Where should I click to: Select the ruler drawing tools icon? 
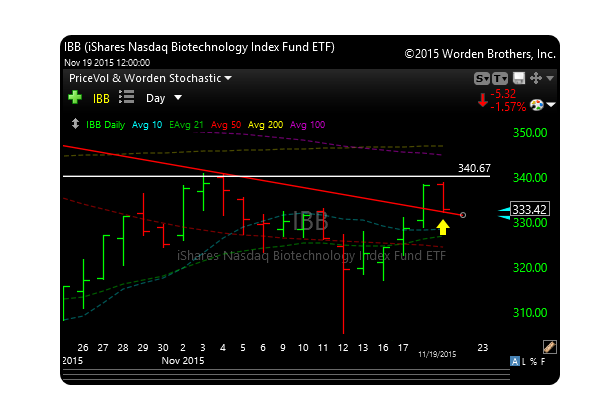coord(549,347)
